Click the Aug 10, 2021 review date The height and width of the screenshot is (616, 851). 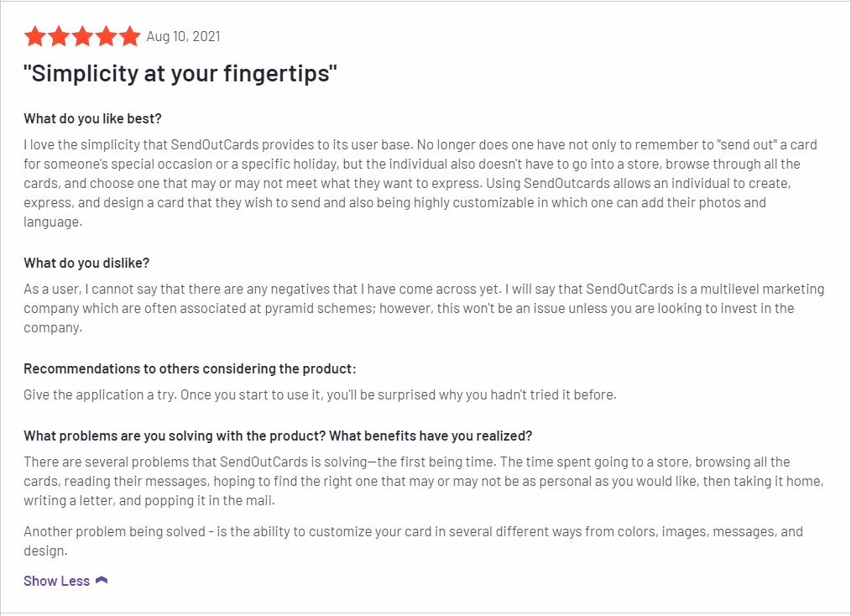(184, 36)
